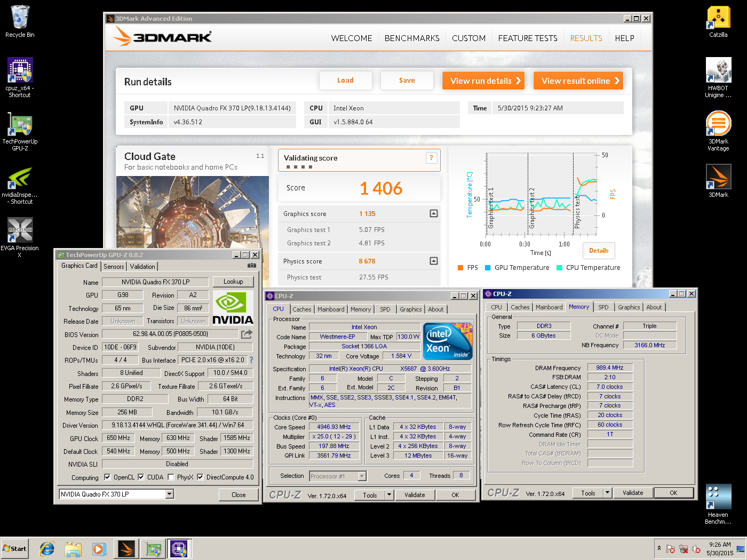
Task: Open the CUSTOM tab in 3DMark
Action: (468, 38)
